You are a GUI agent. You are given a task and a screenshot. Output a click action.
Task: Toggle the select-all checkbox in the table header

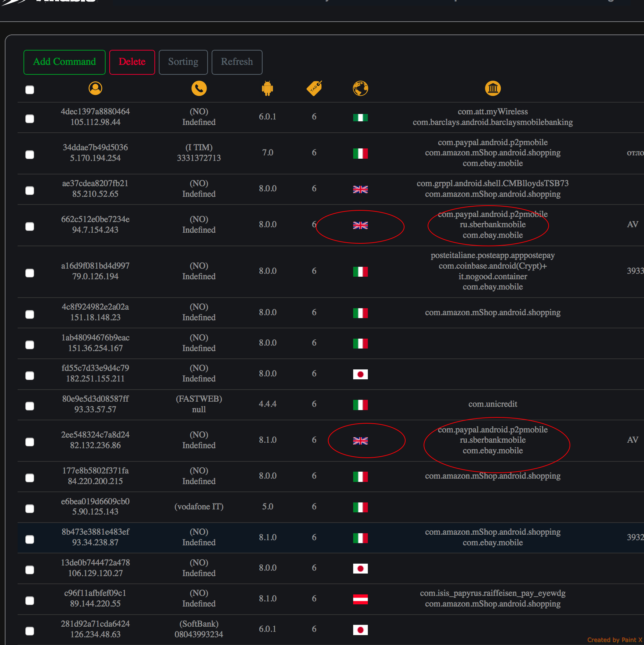[x=30, y=90]
